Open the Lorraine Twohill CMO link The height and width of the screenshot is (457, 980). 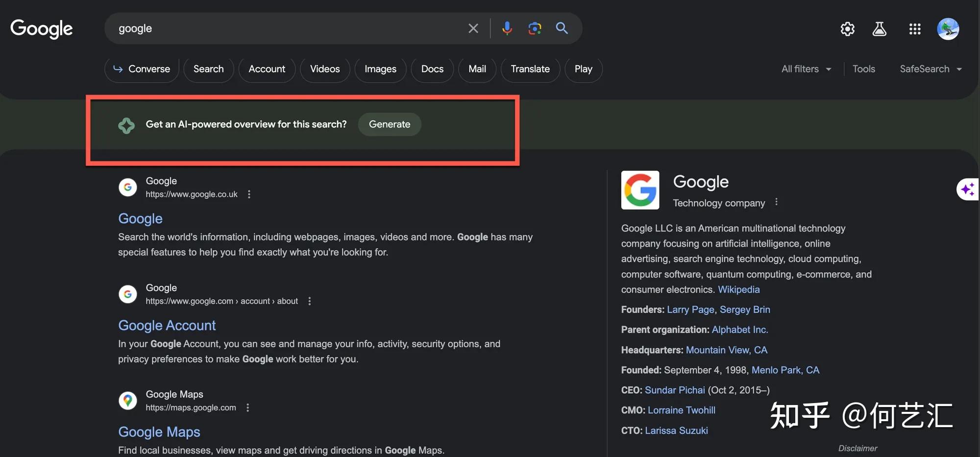(x=682, y=410)
